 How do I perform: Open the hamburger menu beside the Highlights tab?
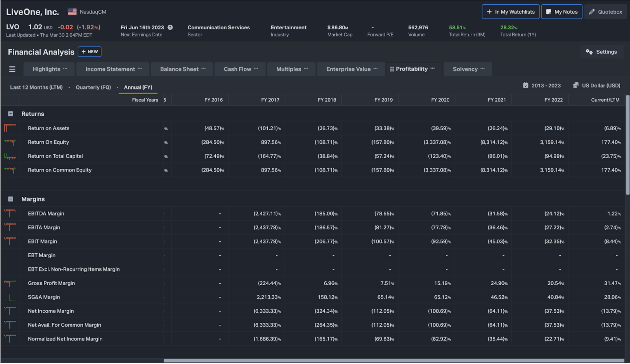[x=12, y=69]
